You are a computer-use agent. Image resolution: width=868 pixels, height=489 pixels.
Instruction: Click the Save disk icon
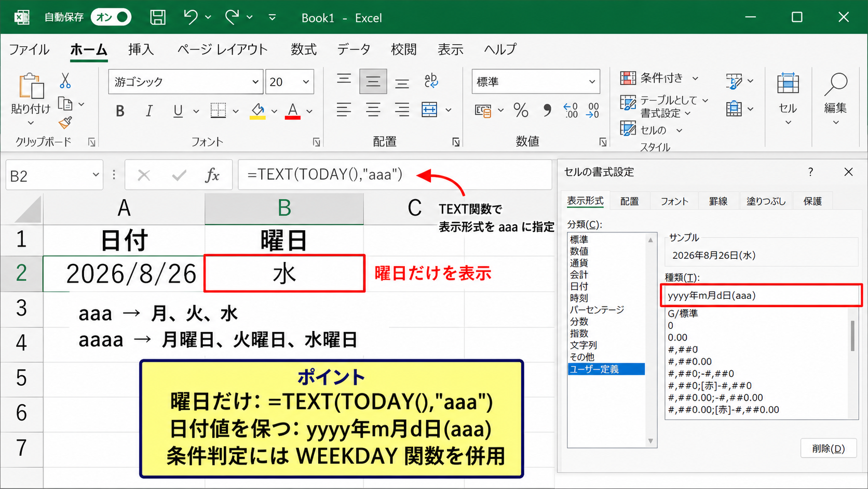[158, 17]
